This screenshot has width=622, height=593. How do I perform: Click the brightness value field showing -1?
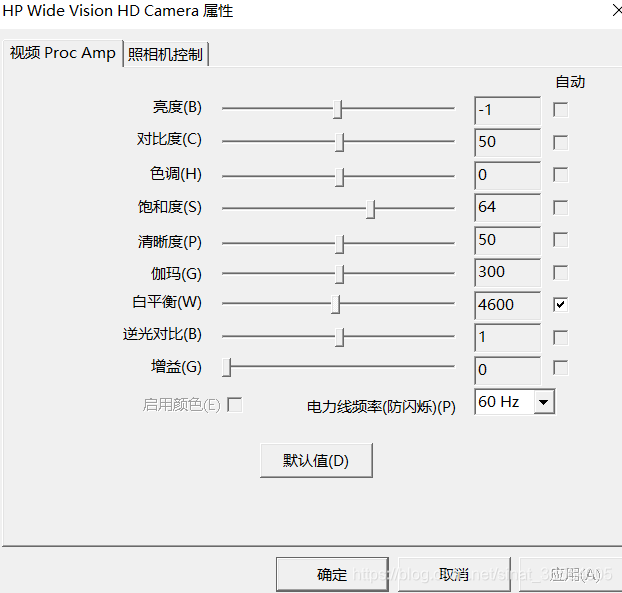point(507,110)
